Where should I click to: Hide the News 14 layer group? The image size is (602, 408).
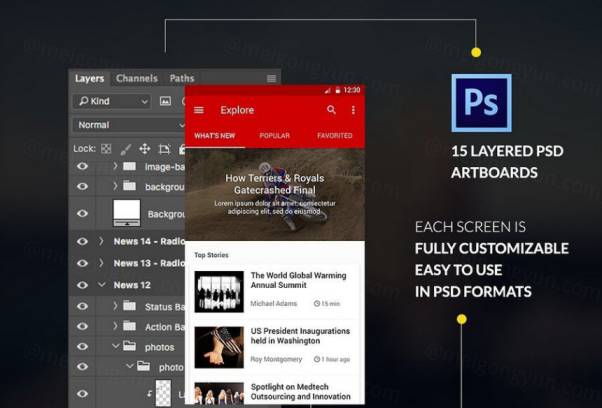click(82, 241)
